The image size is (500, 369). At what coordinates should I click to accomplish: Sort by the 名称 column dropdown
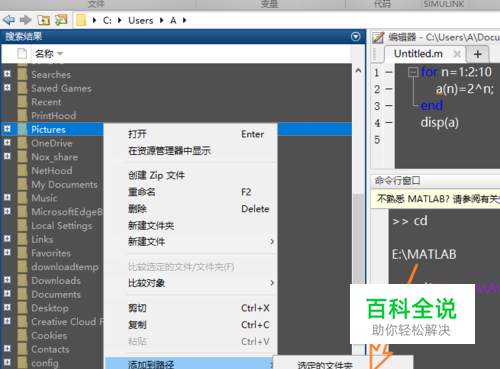coord(60,54)
